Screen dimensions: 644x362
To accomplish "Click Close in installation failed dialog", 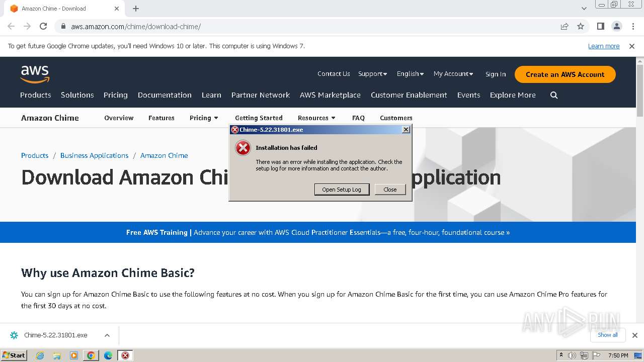I will pos(390,190).
